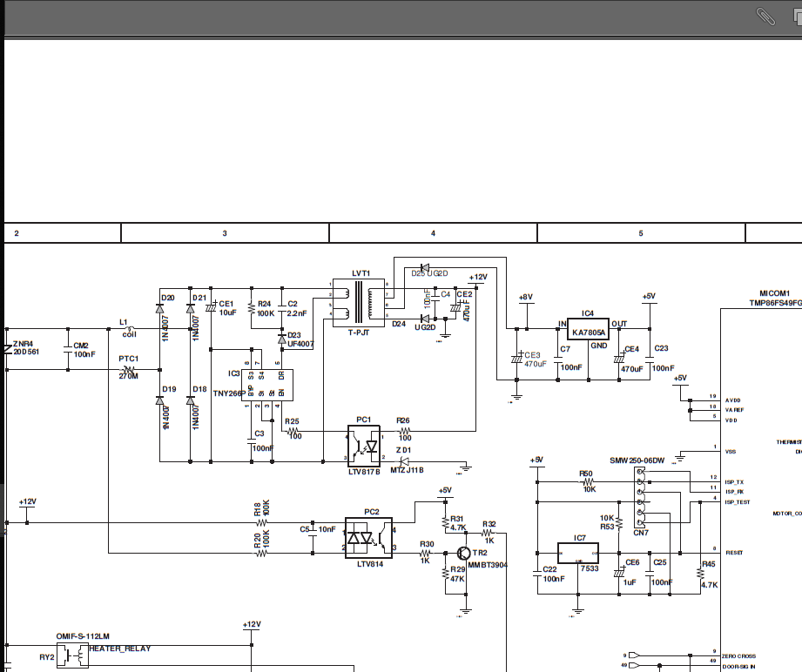Image resolution: width=802 pixels, height=672 pixels.
Task: Select the UF4007 diode text
Action: [x=300, y=344]
